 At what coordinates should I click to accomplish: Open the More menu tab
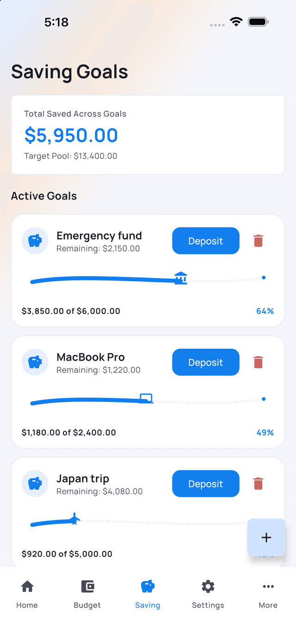268,594
